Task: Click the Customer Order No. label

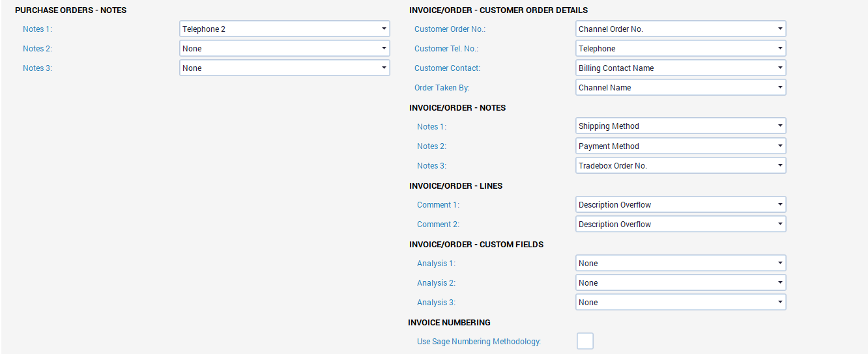Action: pyautogui.click(x=450, y=29)
